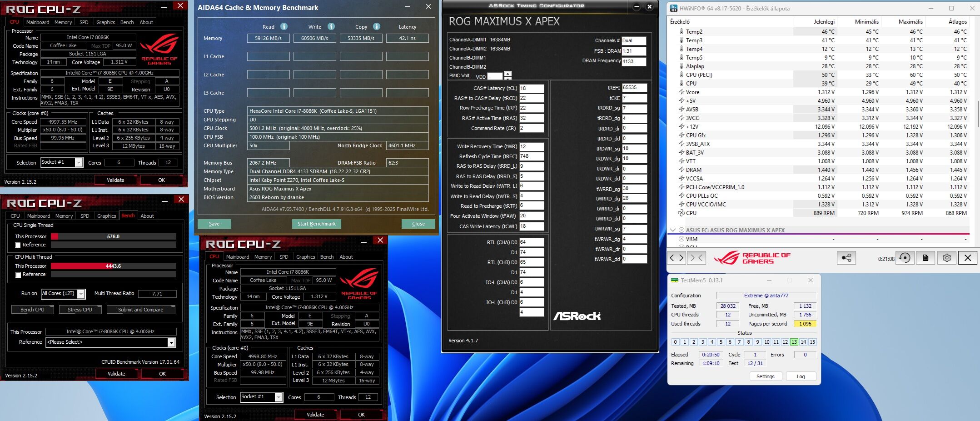Click CPU Multi Thread score bar 4443.6
The image size is (980, 421).
[x=114, y=266]
